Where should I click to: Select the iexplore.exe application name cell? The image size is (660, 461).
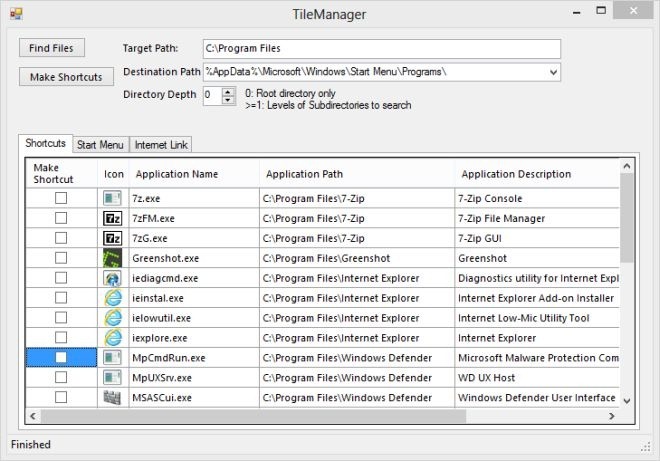click(x=194, y=338)
